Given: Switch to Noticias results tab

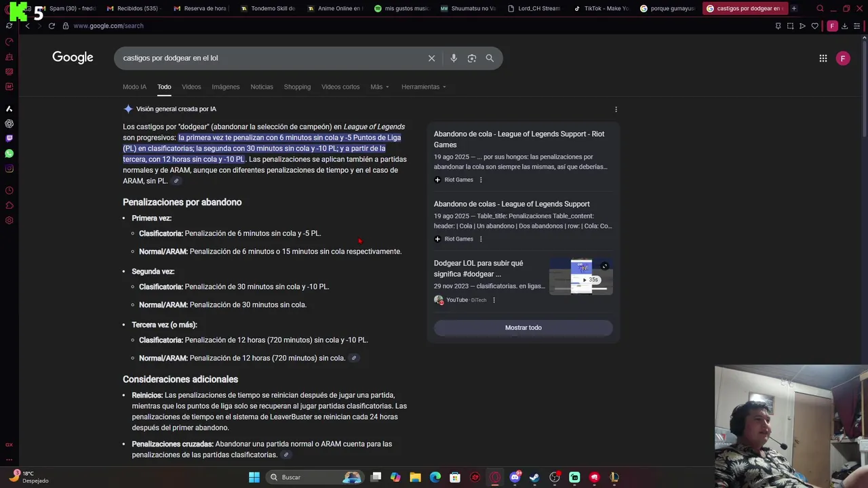Looking at the screenshot, I should tap(262, 87).
